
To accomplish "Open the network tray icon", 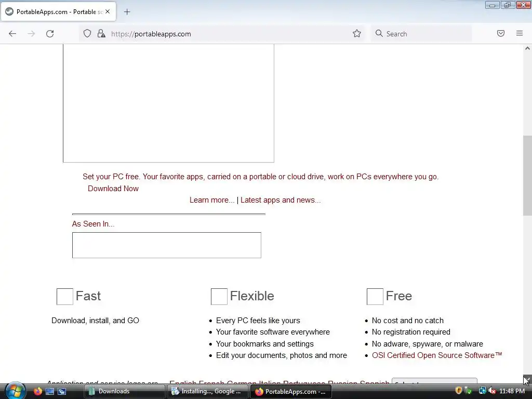I will point(482,391).
